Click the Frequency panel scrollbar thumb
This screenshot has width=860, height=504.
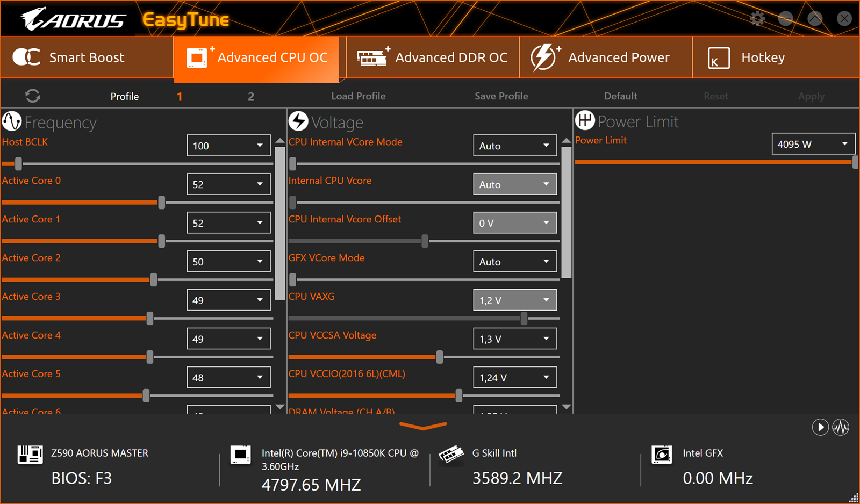tap(280, 223)
